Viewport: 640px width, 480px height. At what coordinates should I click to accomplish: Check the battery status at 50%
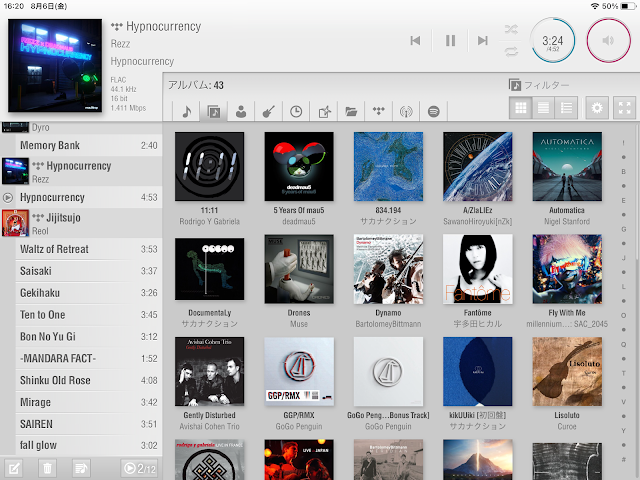(x=619, y=6)
